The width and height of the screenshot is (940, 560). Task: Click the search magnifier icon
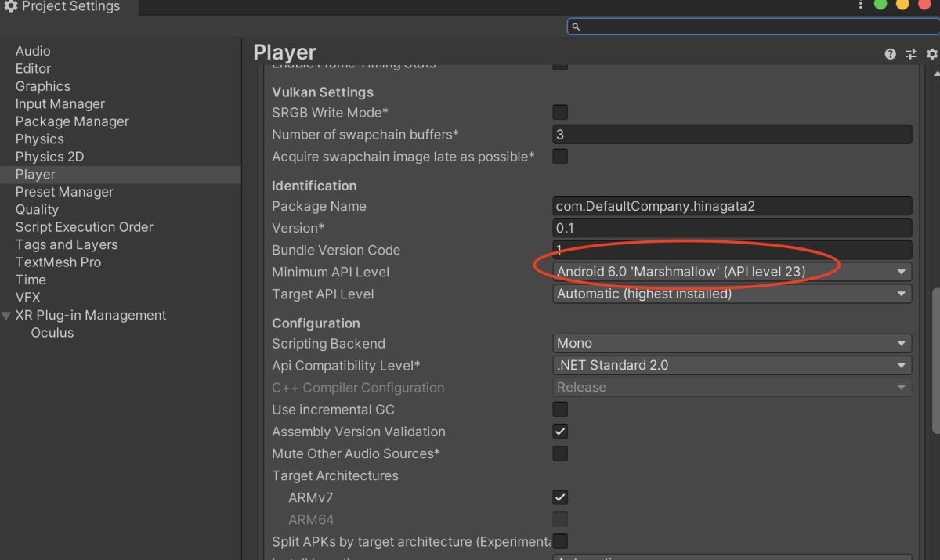(x=576, y=27)
